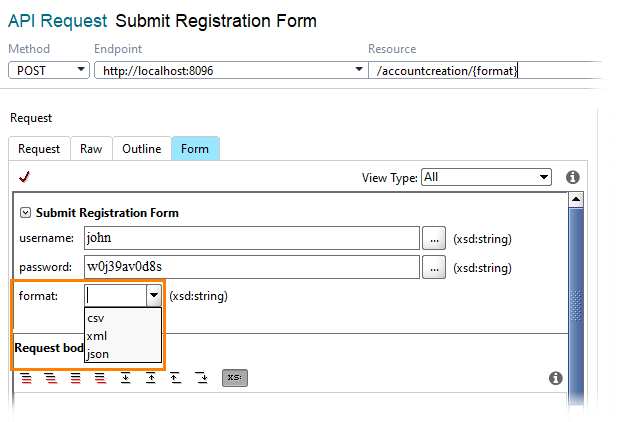Click the info icon in Request body toolbar
This screenshot has height=422, width=618.
pos(555,378)
